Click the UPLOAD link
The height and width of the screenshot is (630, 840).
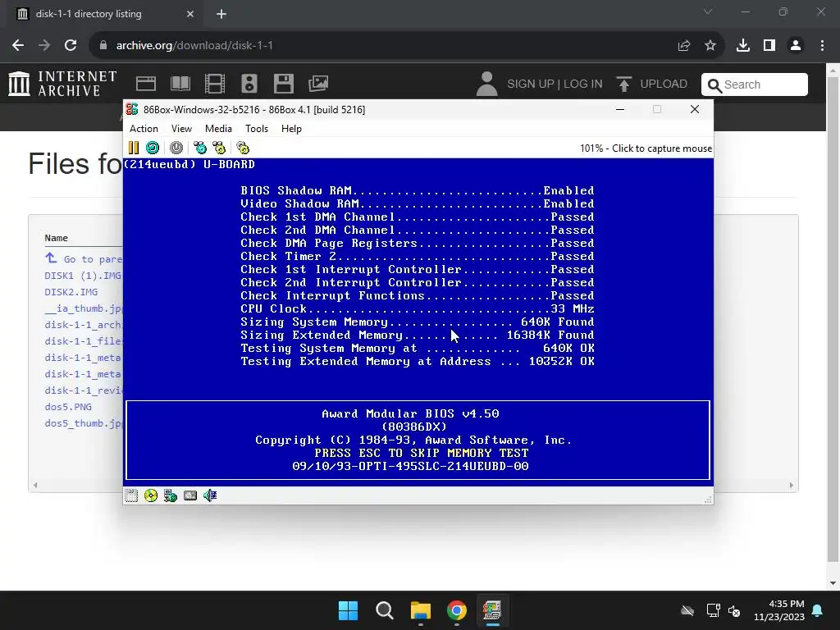click(x=652, y=84)
